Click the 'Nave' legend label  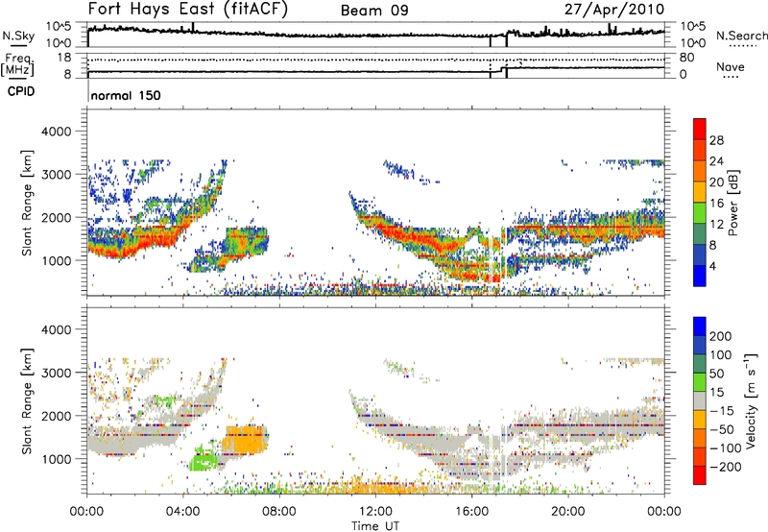[731, 67]
